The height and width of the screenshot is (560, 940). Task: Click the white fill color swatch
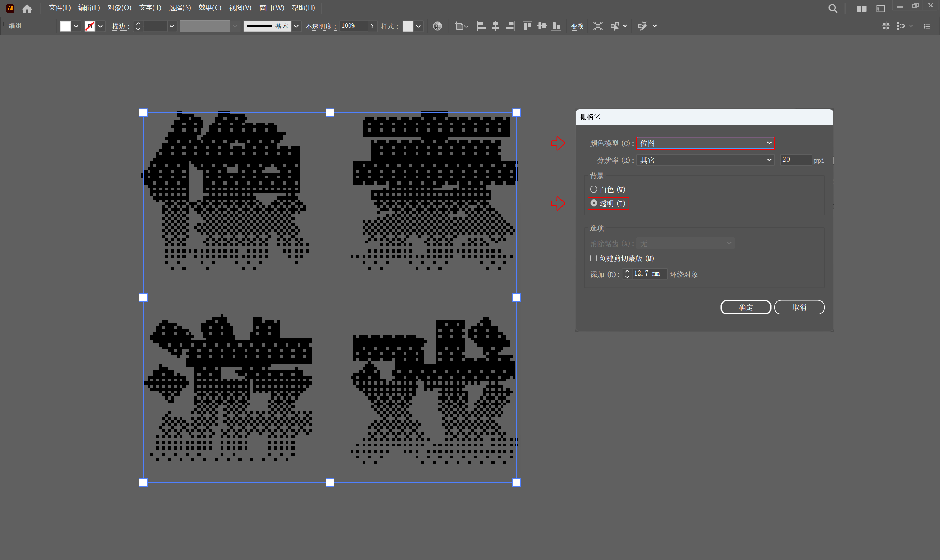point(65,26)
